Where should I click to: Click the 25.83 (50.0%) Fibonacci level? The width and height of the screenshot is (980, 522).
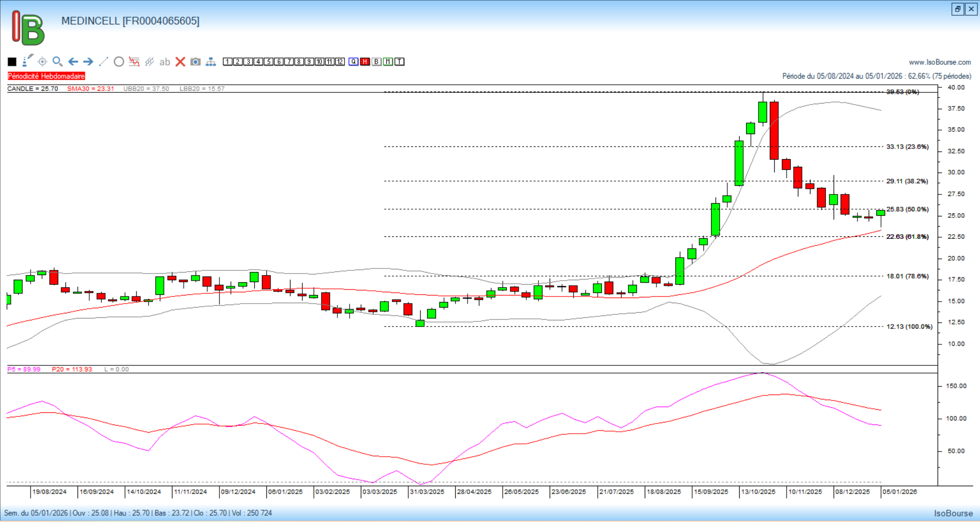907,209
